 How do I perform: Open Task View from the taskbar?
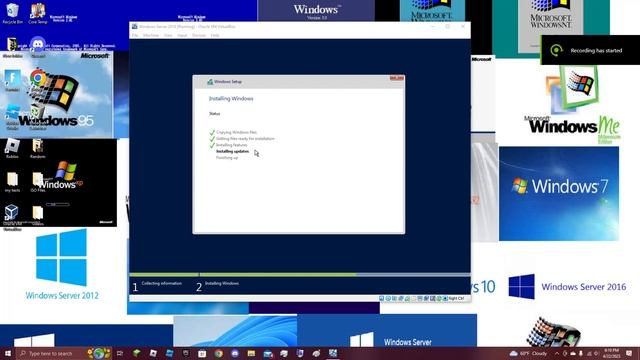120,353
